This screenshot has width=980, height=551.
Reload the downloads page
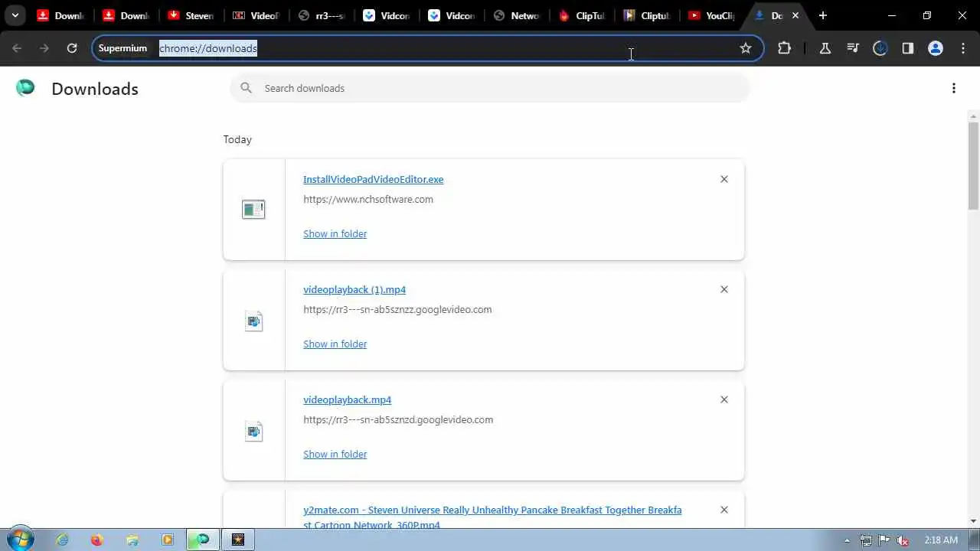click(72, 48)
